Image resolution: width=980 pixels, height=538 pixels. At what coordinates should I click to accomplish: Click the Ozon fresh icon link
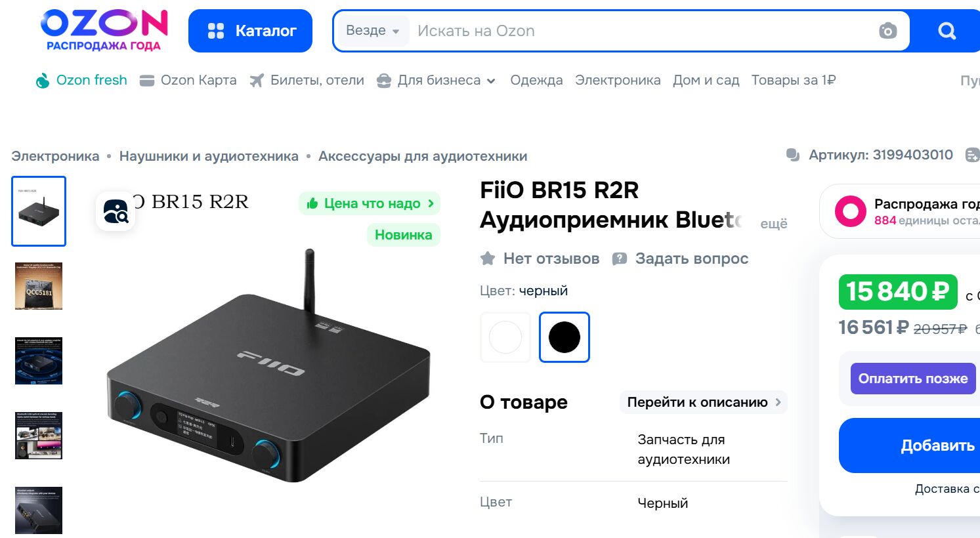(x=43, y=81)
